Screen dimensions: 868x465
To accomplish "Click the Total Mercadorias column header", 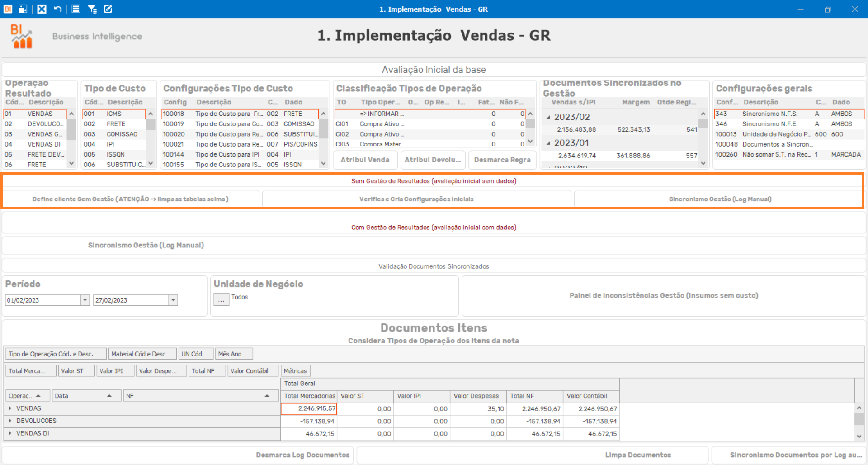I will [x=309, y=396].
